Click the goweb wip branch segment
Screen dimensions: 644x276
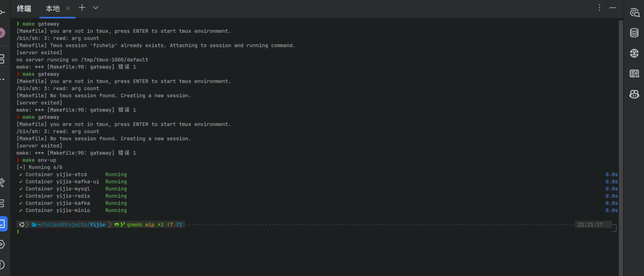click(x=140, y=225)
